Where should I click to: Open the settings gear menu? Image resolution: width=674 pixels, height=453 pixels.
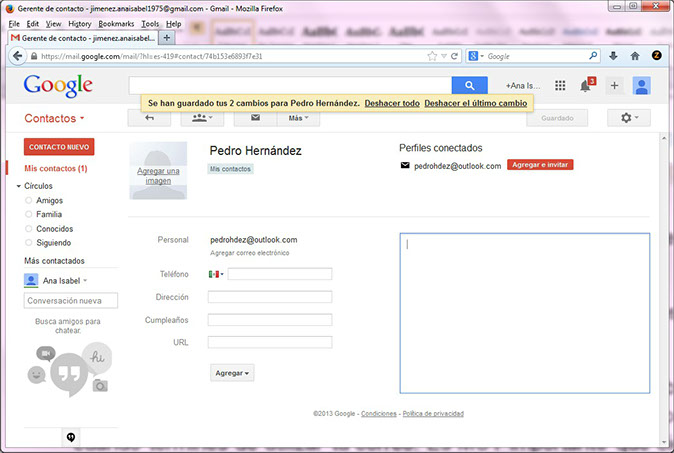click(x=629, y=118)
